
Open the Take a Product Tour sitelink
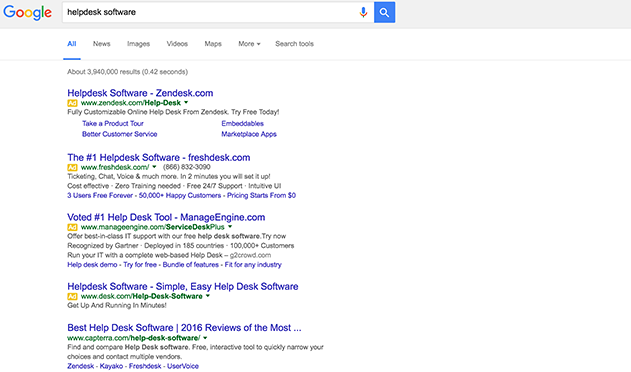113,124
